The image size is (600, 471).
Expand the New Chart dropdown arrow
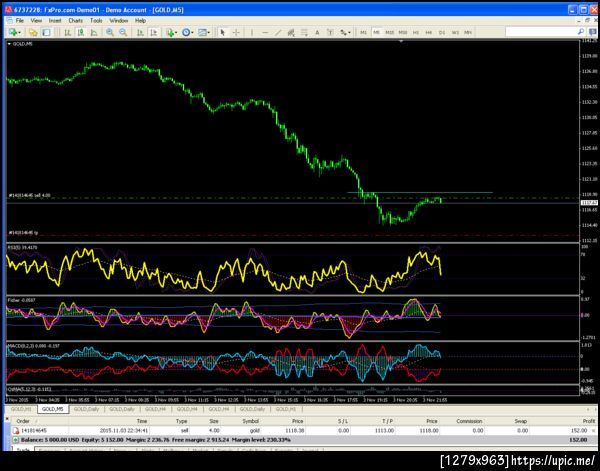point(20,33)
